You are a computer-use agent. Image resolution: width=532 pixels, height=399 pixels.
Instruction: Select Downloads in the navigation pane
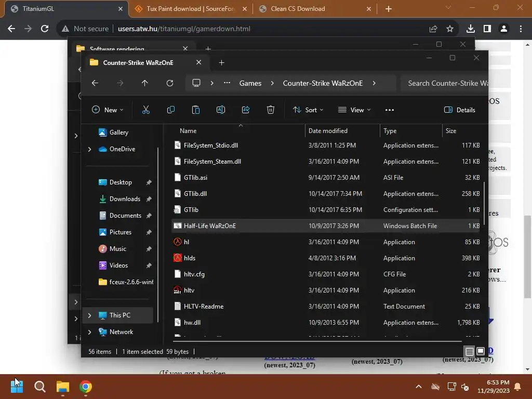point(125,199)
